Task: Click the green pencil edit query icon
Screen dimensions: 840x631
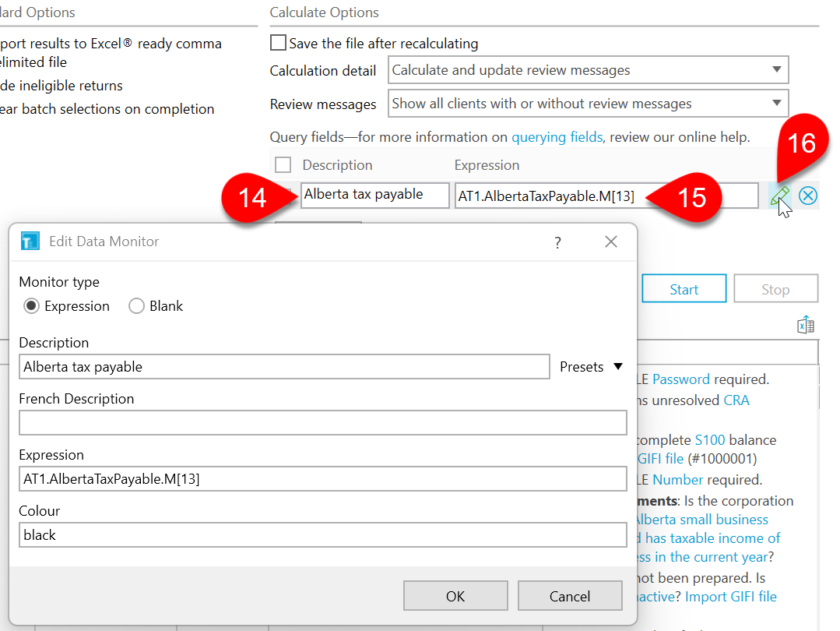Action: click(x=779, y=196)
